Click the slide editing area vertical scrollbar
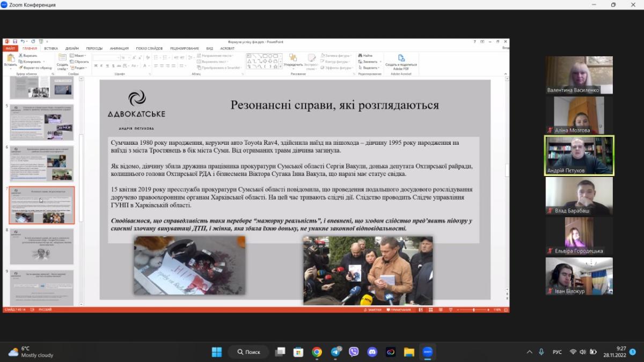The image size is (644, 362). point(506,171)
